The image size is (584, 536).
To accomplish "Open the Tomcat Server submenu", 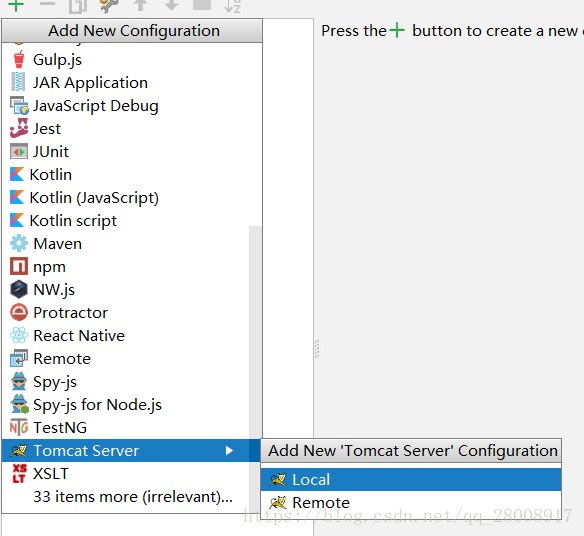I will 131,451.
